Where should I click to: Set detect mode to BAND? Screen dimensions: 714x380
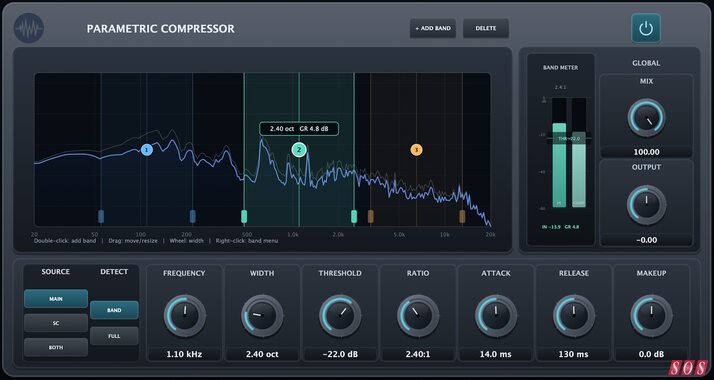tap(114, 310)
